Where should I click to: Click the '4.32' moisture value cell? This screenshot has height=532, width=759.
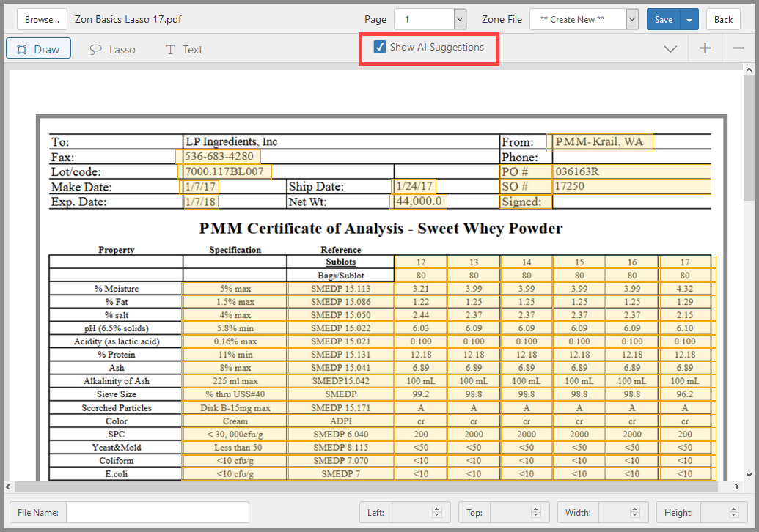click(x=684, y=289)
